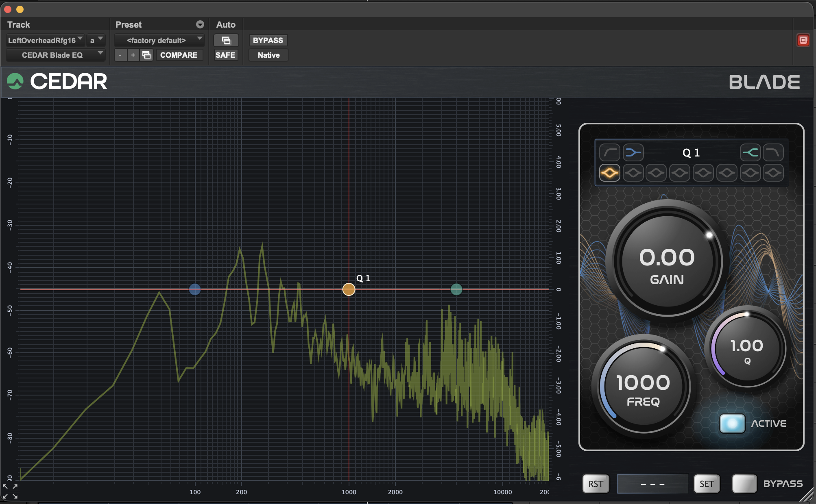Click the dashed value display field
The image size is (816, 504).
(x=652, y=484)
